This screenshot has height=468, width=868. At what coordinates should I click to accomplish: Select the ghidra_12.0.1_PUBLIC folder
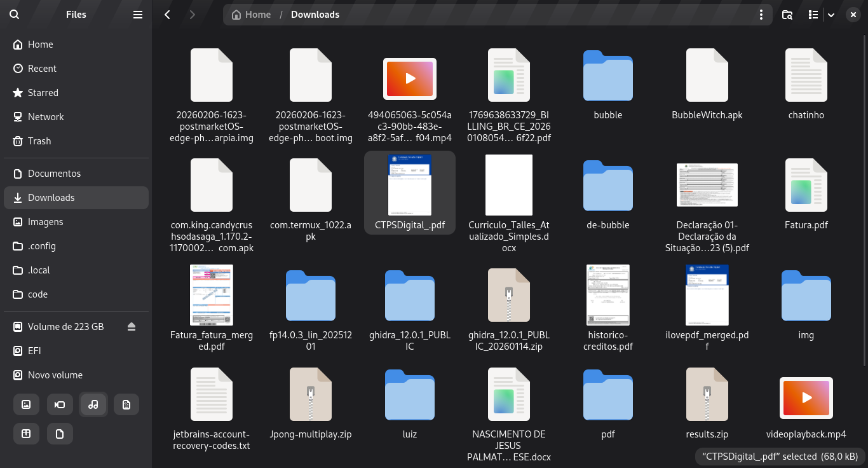410,296
